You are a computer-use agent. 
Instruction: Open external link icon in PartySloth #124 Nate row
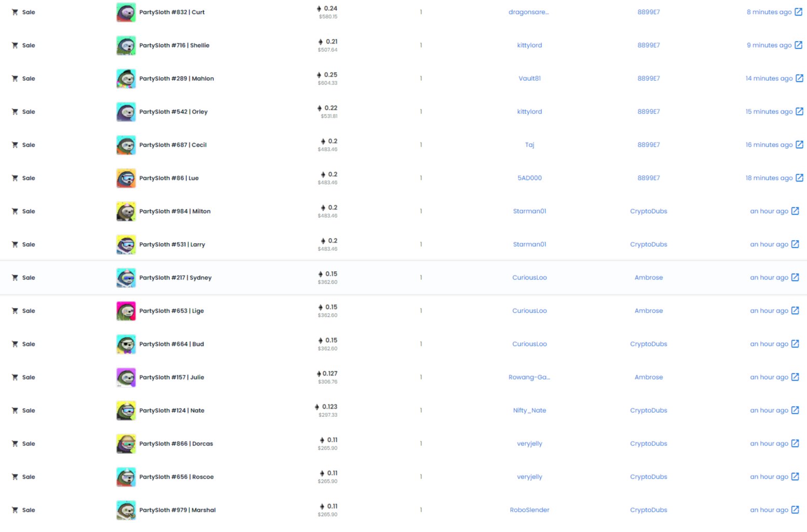tap(795, 410)
